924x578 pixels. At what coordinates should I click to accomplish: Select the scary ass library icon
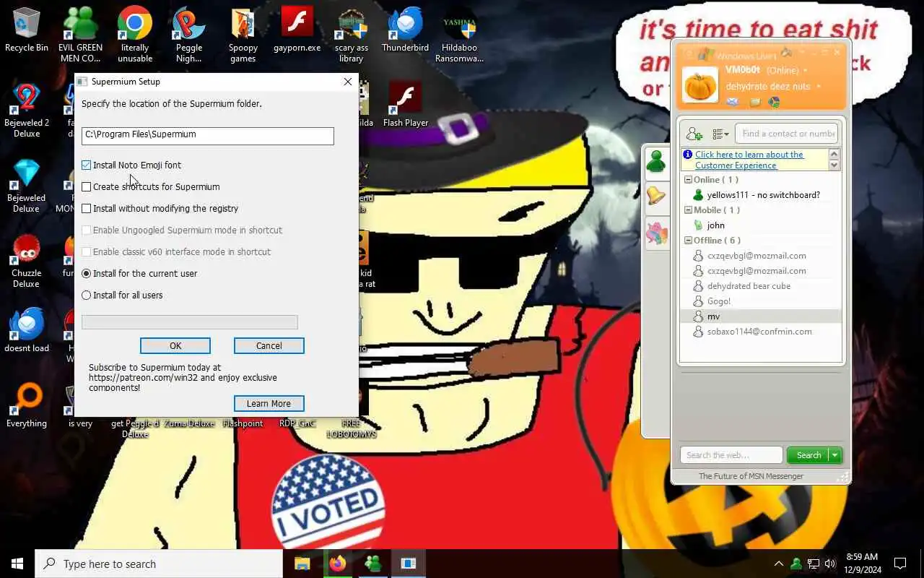tap(352, 35)
